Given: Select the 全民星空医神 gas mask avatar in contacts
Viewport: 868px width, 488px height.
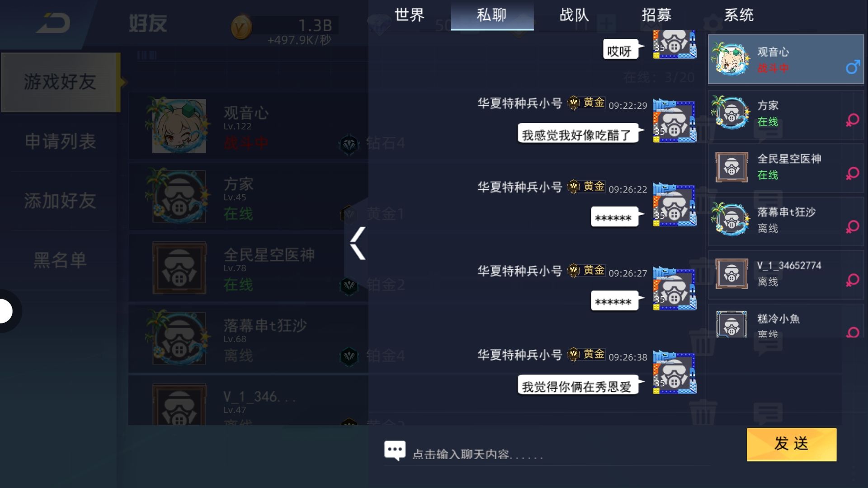Looking at the screenshot, I should coord(731,166).
